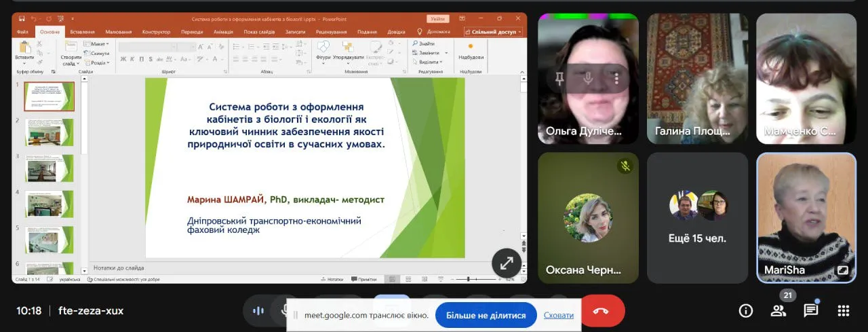868x332 pixels.
Task: Select slide 3 thumbnail in the panel
Action: 50,168
